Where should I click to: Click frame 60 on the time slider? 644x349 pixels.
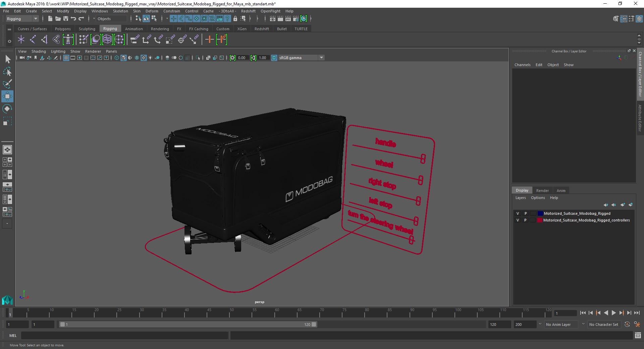click(277, 313)
